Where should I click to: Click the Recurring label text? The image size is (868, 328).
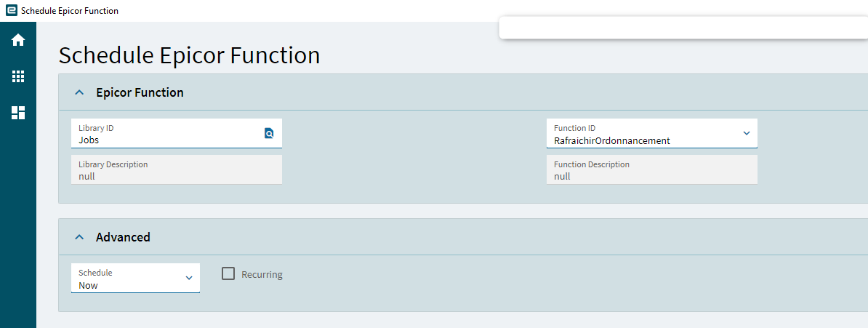tap(262, 274)
